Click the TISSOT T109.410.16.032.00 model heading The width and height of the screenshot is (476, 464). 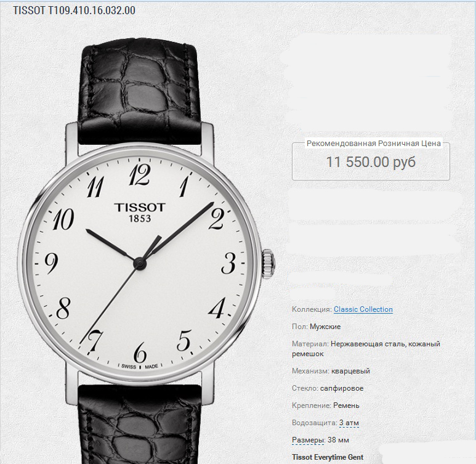pos(75,10)
